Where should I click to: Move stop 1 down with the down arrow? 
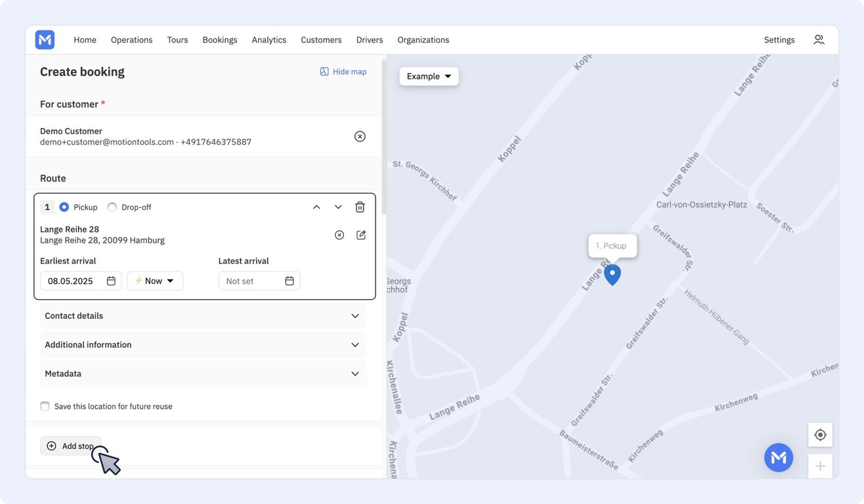(x=338, y=207)
